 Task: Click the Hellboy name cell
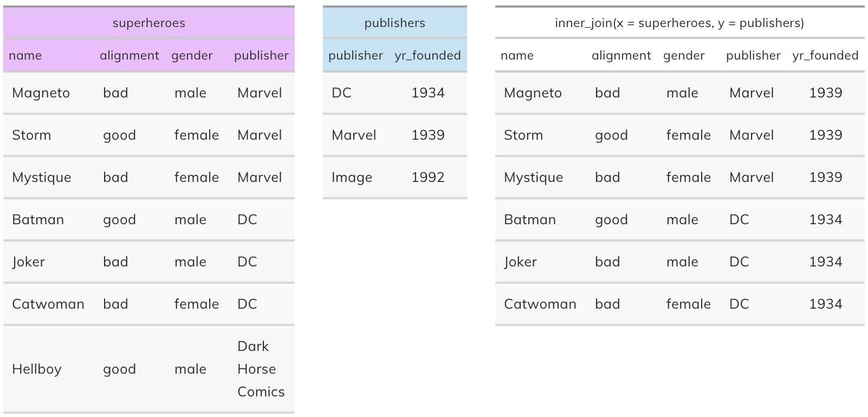[x=37, y=369]
